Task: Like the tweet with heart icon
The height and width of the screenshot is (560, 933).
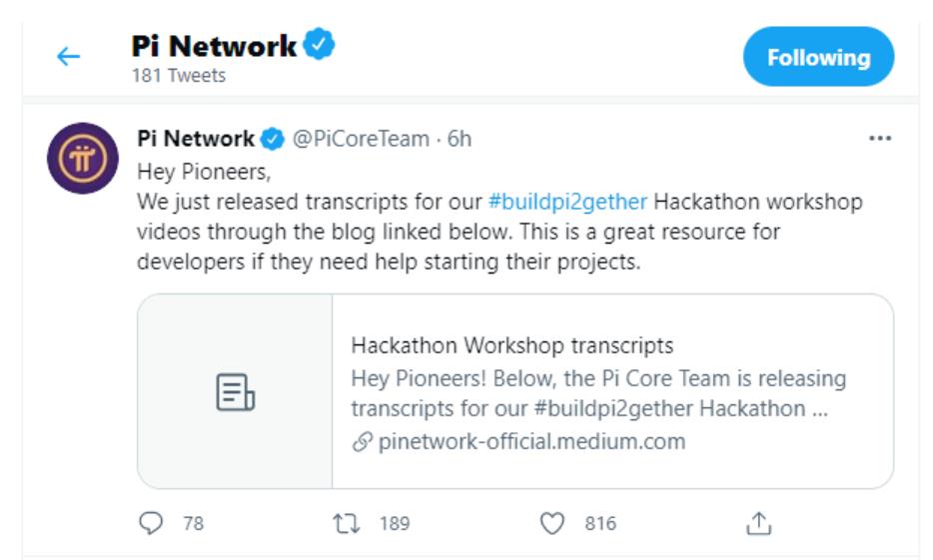Action: point(551,523)
